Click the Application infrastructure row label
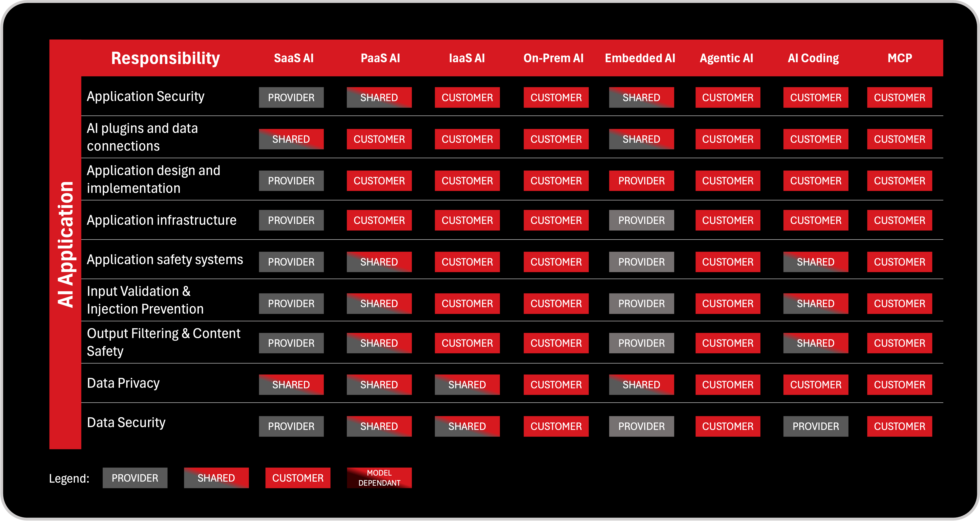 (161, 220)
